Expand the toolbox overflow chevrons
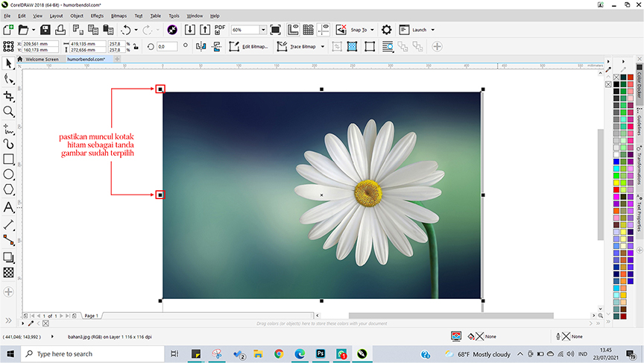The width and height of the screenshot is (644, 363). [x=8, y=321]
